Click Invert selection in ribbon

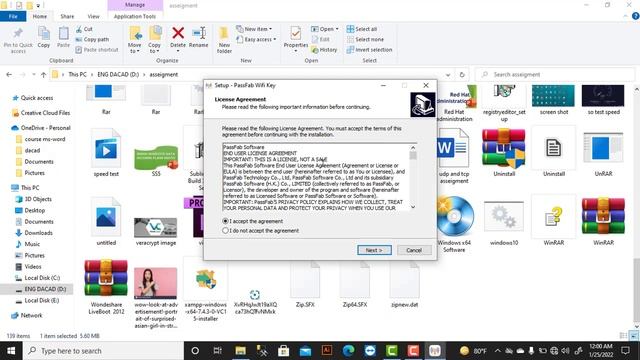(x=369, y=50)
